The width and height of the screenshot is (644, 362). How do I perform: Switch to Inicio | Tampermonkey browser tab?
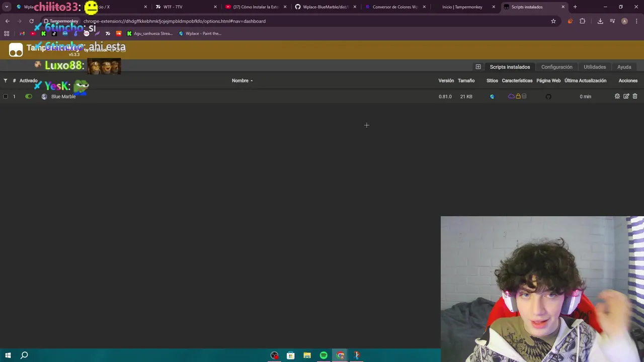click(x=464, y=7)
